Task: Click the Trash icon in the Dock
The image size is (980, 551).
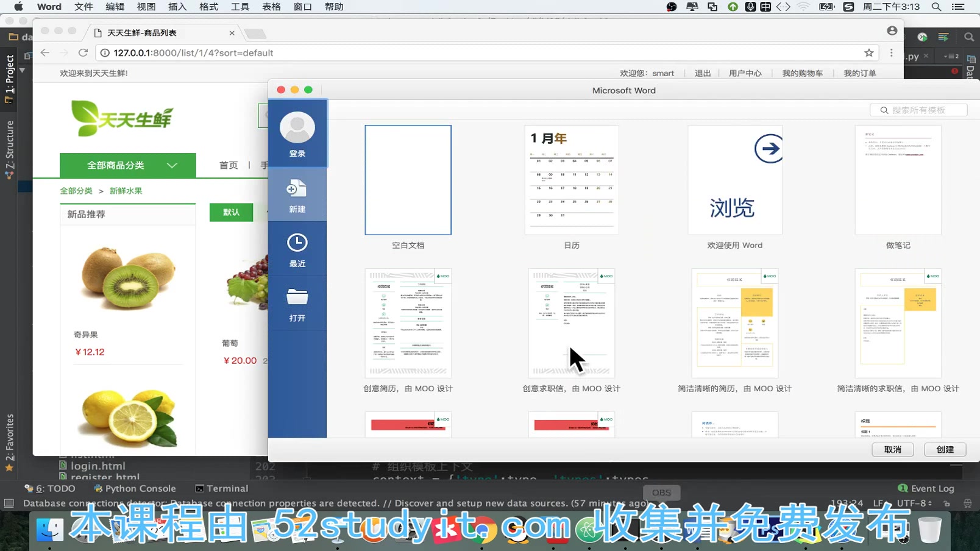Action: pyautogui.click(x=929, y=529)
